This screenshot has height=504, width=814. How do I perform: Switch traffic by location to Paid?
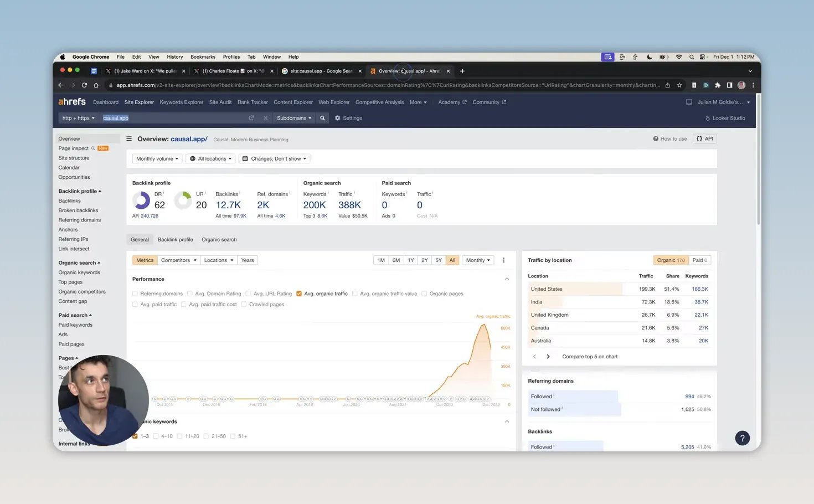(700, 260)
